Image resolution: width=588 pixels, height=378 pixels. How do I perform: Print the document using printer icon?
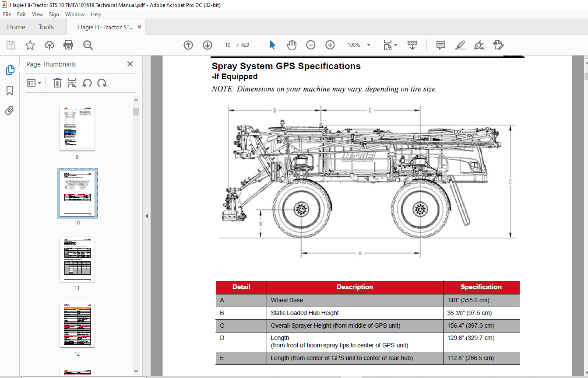coord(68,45)
